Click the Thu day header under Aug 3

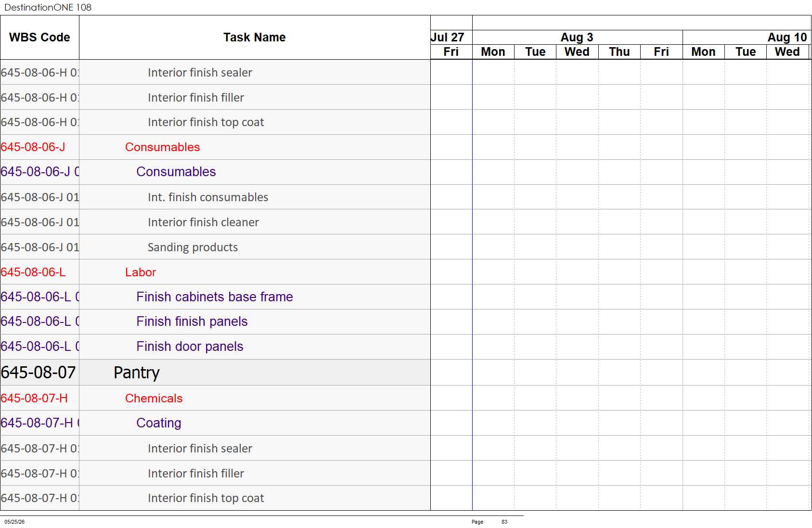(x=619, y=52)
